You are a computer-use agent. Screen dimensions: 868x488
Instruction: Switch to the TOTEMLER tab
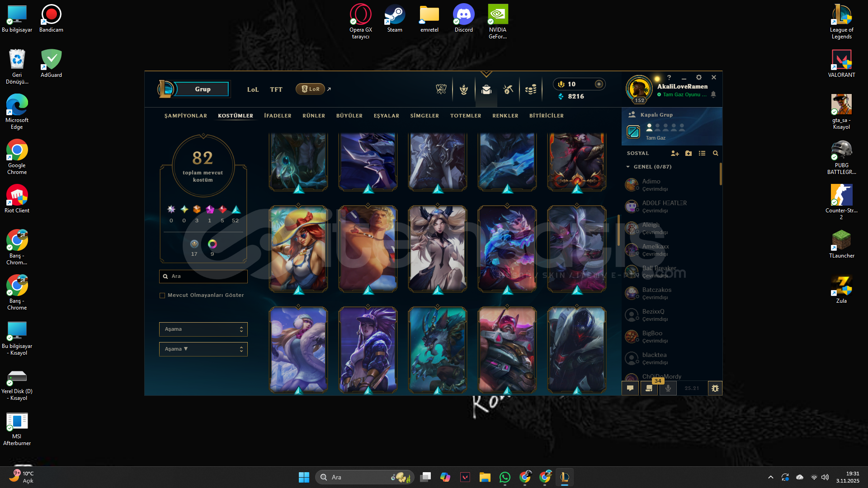tap(465, 116)
